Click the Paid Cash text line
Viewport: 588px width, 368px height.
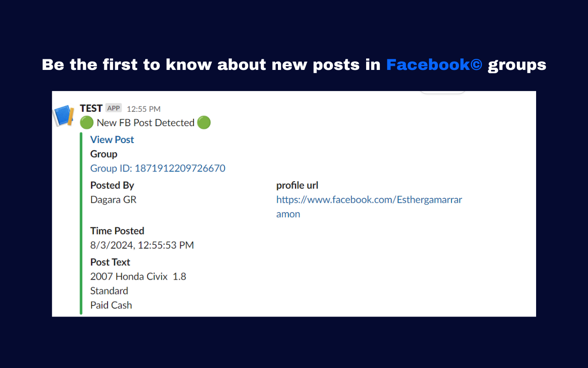[111, 305]
